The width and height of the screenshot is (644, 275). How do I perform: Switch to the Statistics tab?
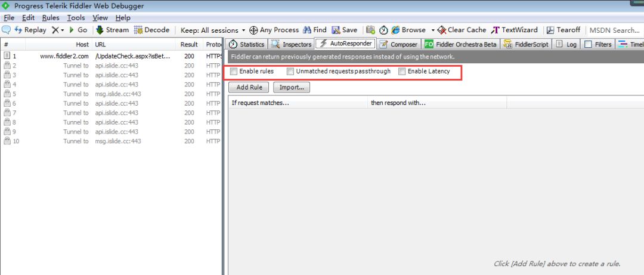[246, 44]
